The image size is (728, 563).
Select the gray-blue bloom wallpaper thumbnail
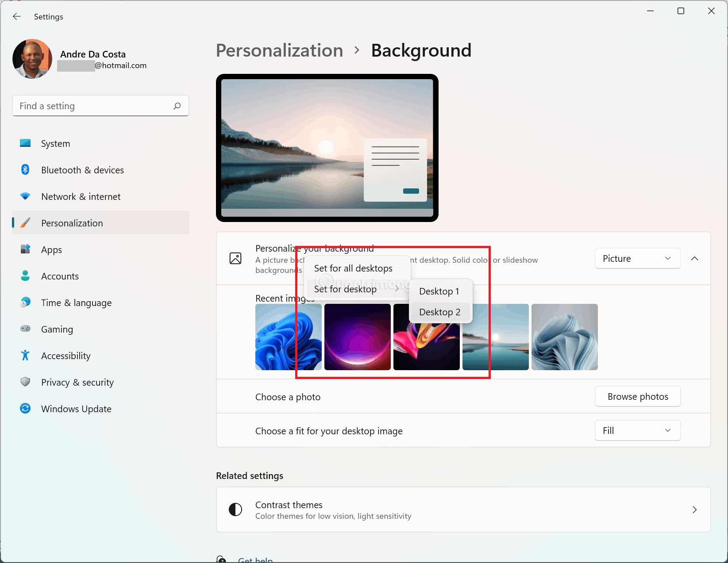click(564, 337)
